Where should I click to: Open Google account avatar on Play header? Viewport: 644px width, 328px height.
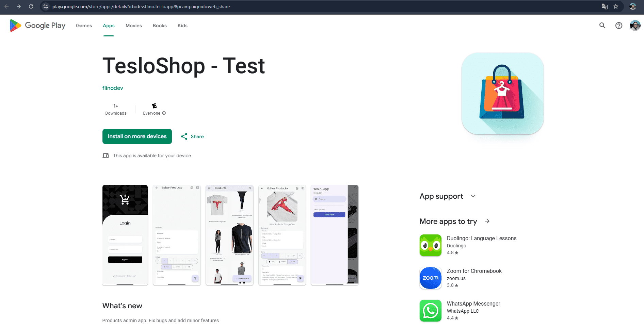click(x=635, y=26)
